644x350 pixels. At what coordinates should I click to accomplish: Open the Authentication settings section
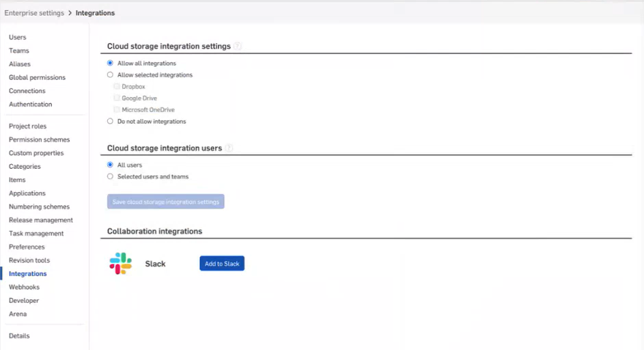[30, 104]
